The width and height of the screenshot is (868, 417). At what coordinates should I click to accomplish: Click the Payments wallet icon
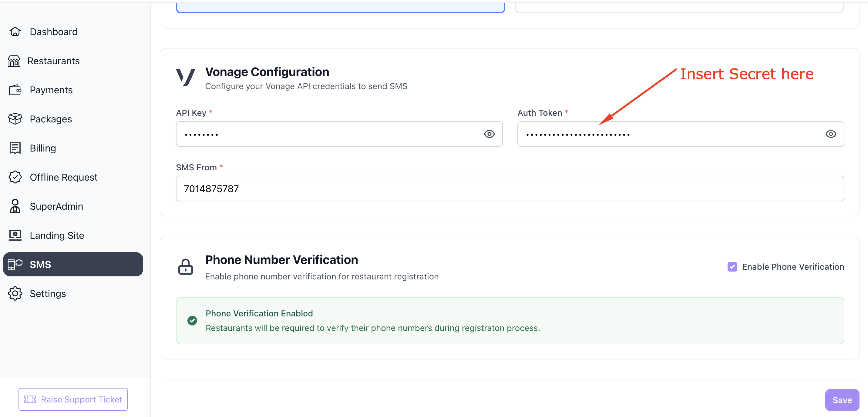pyautogui.click(x=15, y=90)
